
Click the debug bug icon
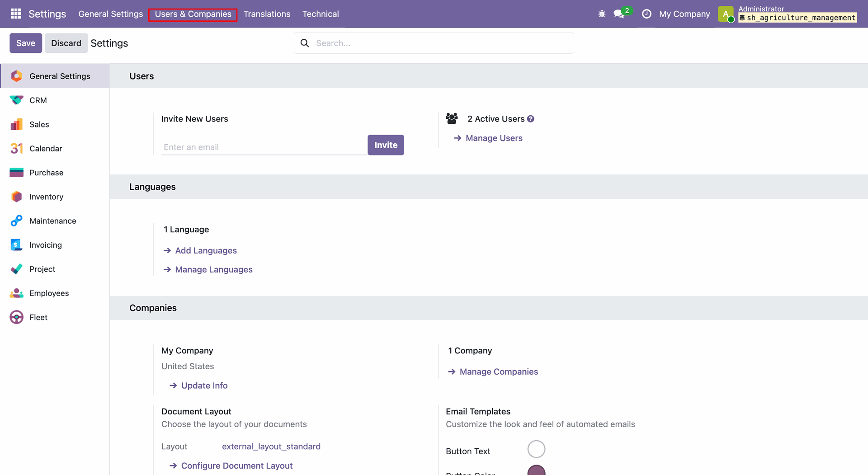point(602,14)
